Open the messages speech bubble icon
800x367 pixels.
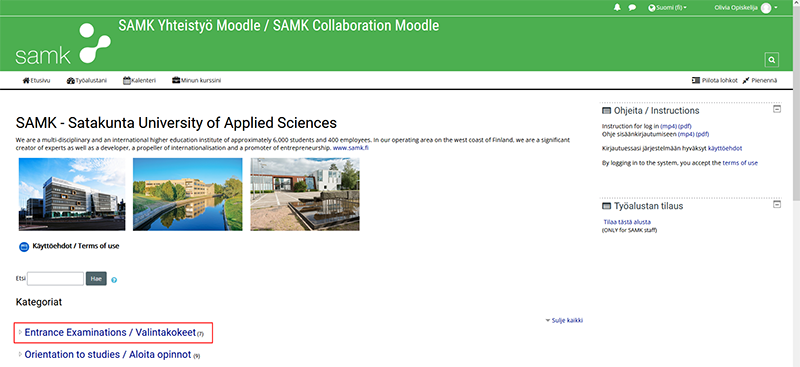632,8
